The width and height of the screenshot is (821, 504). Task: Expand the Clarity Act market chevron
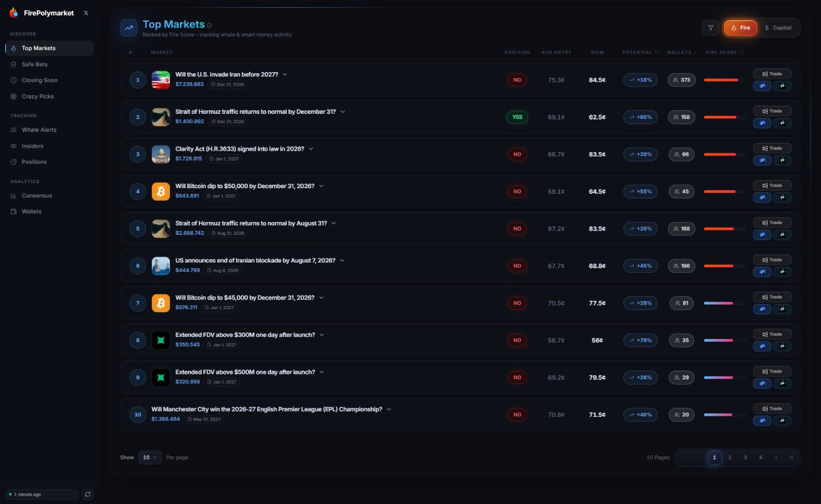pos(311,149)
